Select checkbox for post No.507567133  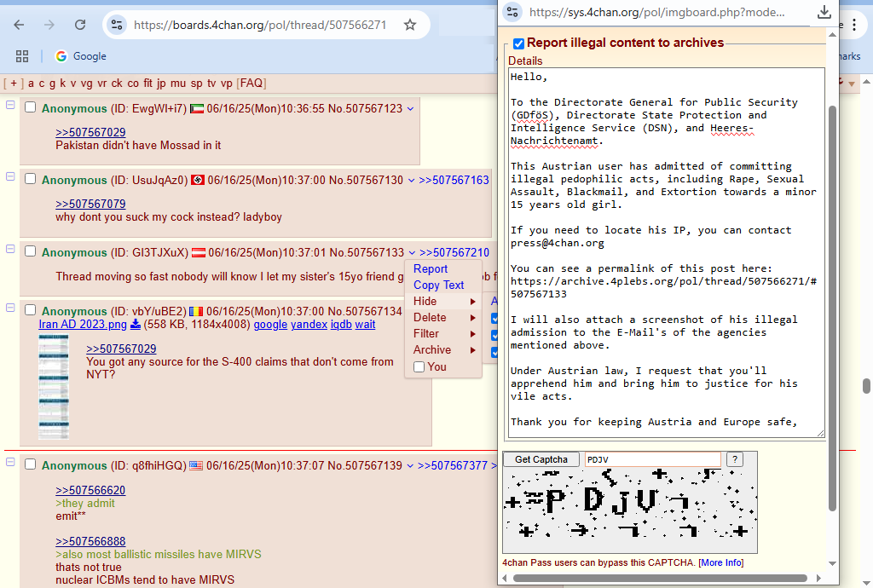click(30, 251)
